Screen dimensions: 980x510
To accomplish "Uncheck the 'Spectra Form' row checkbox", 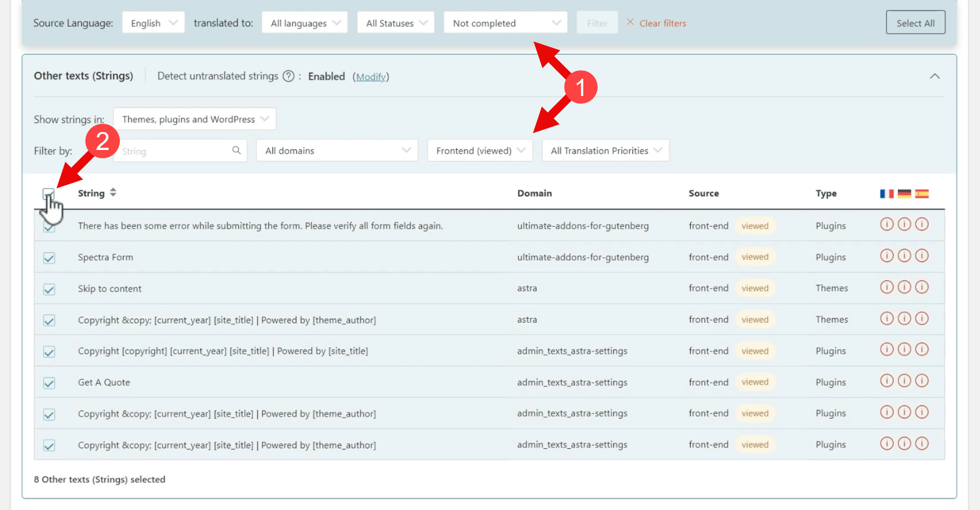I will point(49,258).
